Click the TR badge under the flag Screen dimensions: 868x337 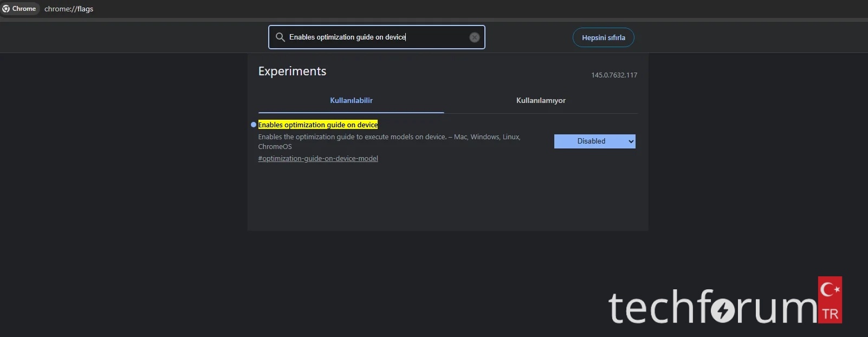point(830,314)
